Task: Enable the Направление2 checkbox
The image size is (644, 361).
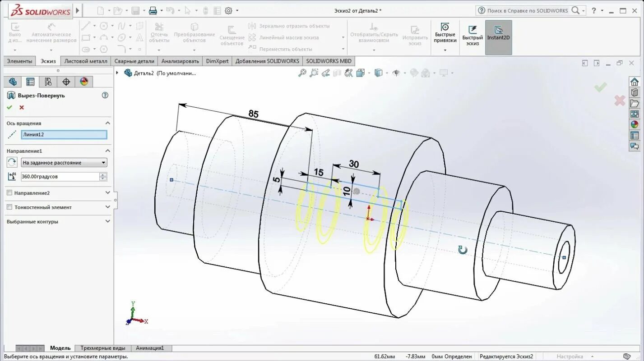Action: pos(9,193)
